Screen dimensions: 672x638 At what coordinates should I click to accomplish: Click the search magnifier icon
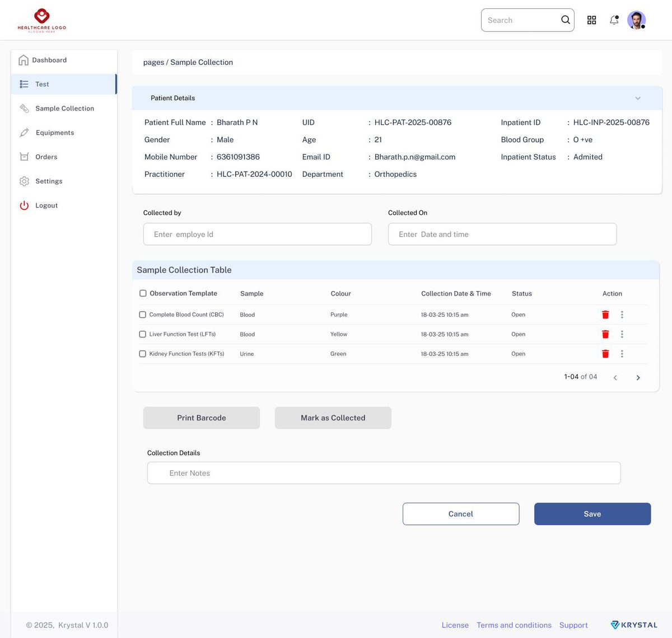tap(566, 20)
